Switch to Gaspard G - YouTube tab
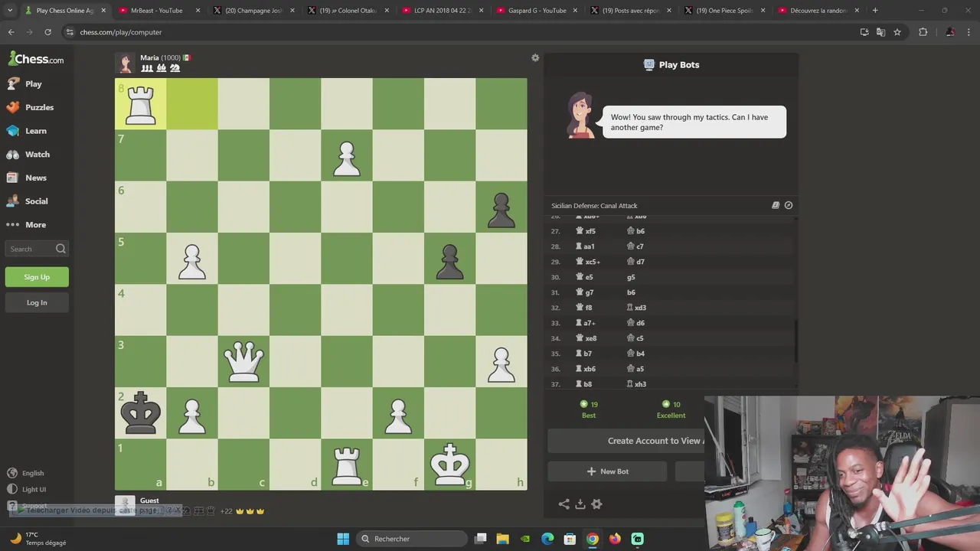 tap(537, 11)
